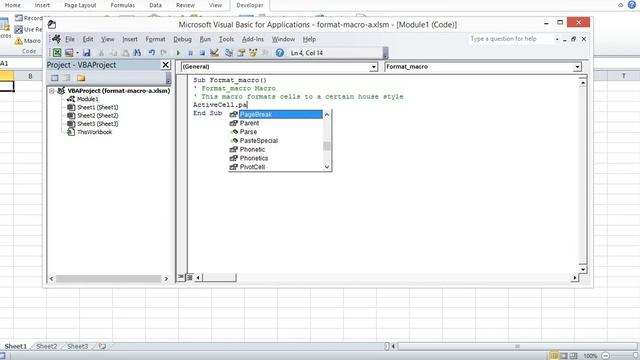
Task: Toggle Use Relative References in Excel ribbon
Action: 18,29
